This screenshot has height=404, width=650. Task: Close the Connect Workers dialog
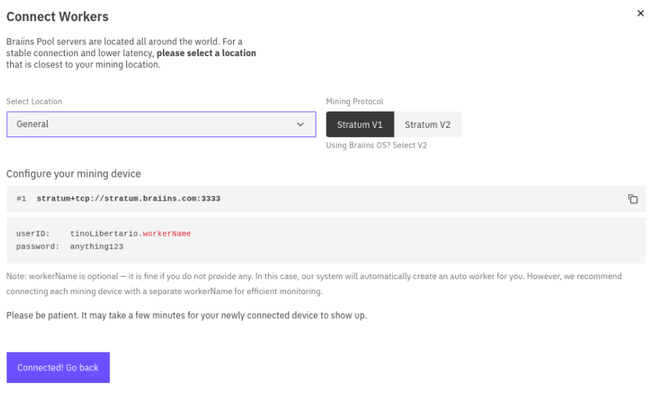[641, 14]
